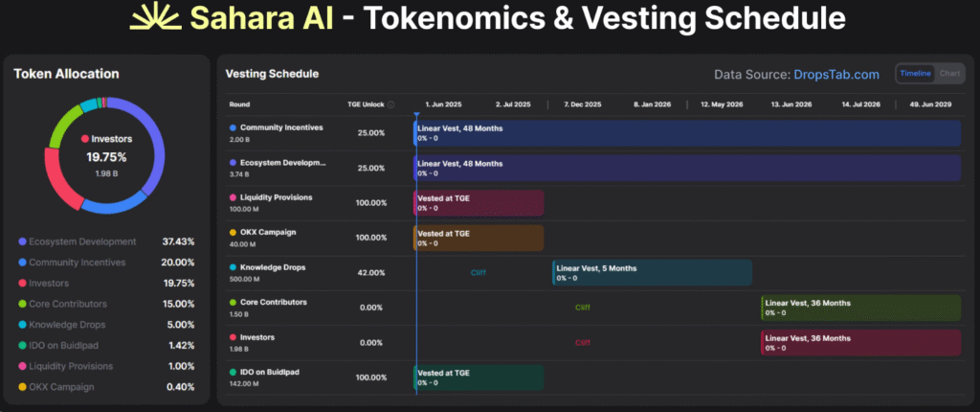Click the Sahara AI sunburst logo

point(156,18)
